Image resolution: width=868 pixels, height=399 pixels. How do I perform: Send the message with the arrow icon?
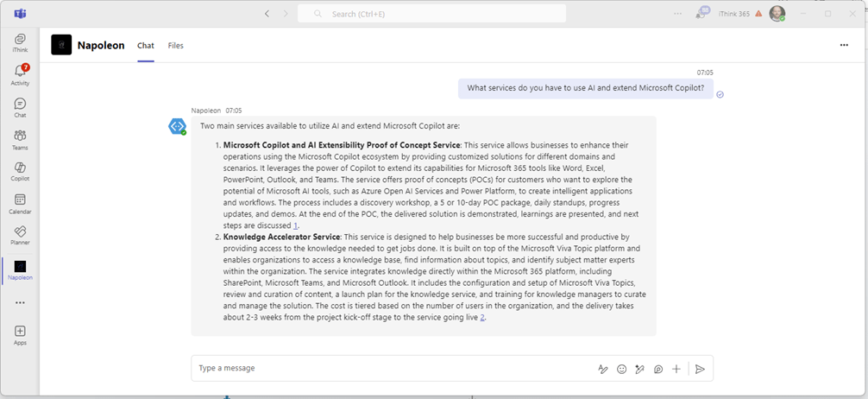(x=700, y=369)
